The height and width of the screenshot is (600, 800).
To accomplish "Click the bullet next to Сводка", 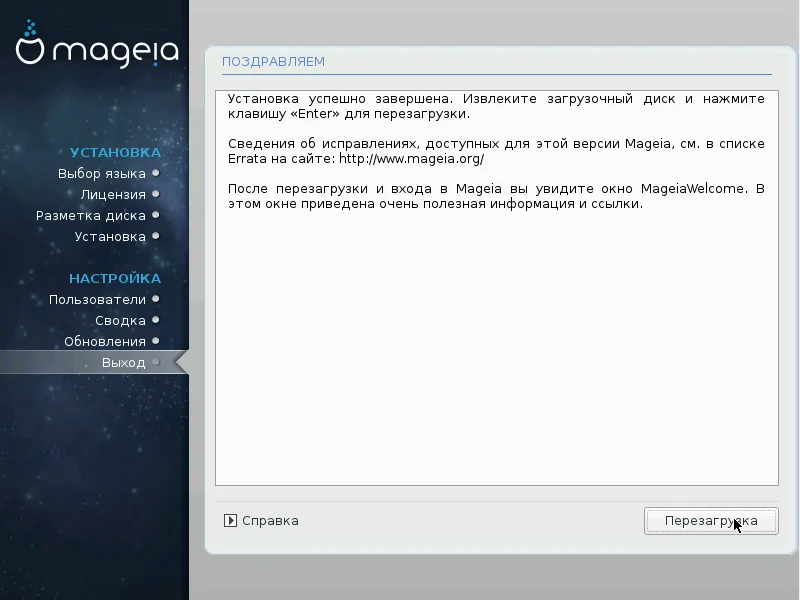I will coord(156,320).
